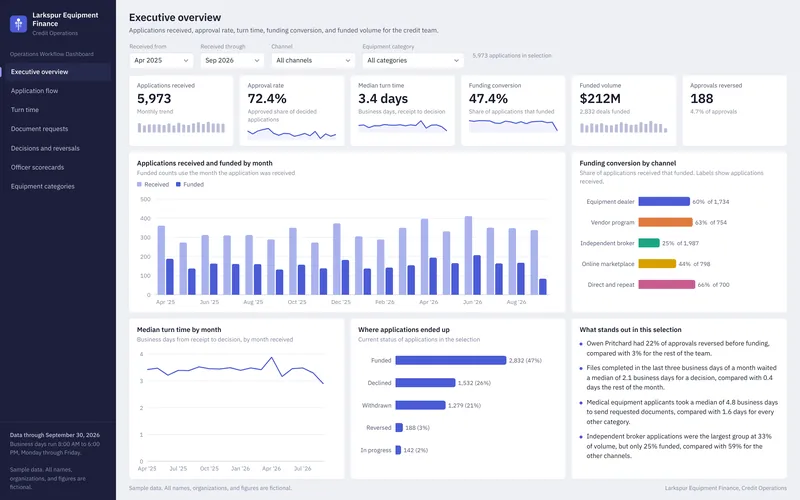Click '5,973 applications in selection' text
Viewport: 800px width, 500px height.
pyautogui.click(x=512, y=56)
